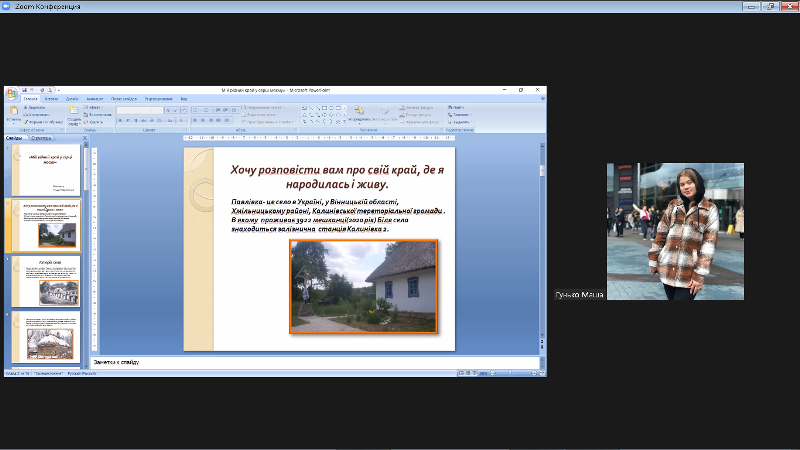800x450 pixels.
Task: Click the New Slide icon
Action: (x=74, y=111)
